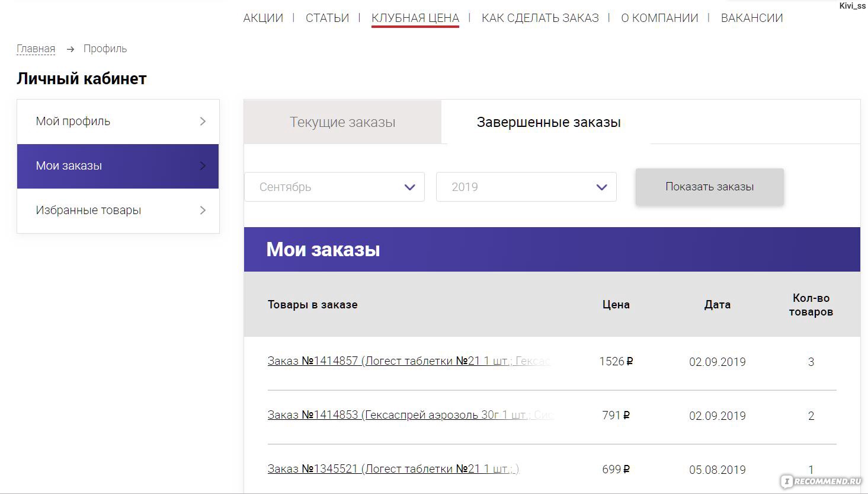Click chevron arrow next to Мои заказы
The image size is (868, 494).
(x=203, y=165)
